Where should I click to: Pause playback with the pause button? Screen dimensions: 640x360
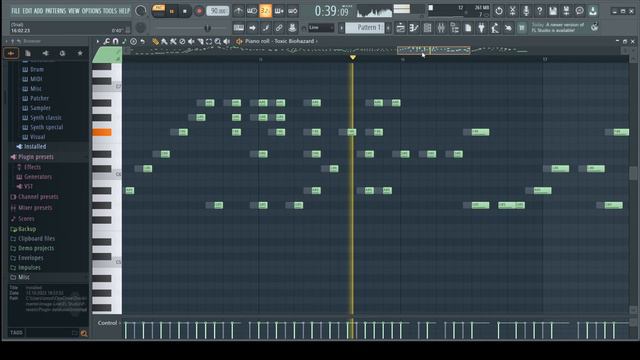click(x=172, y=11)
